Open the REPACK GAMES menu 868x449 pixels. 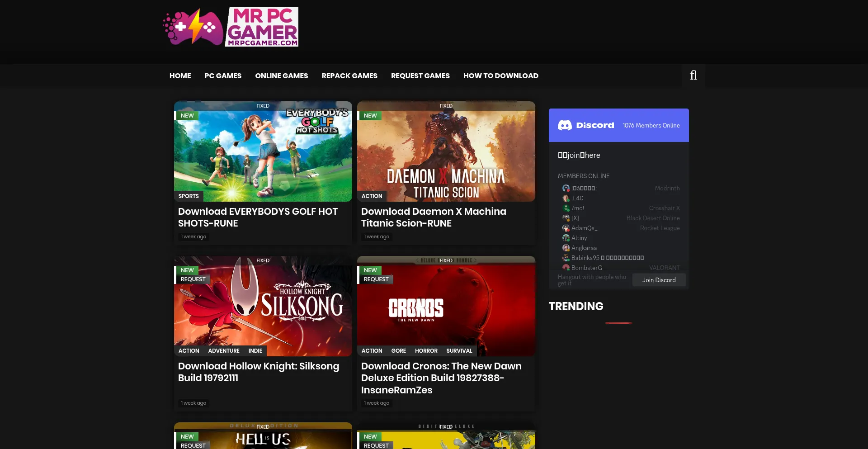pos(349,76)
